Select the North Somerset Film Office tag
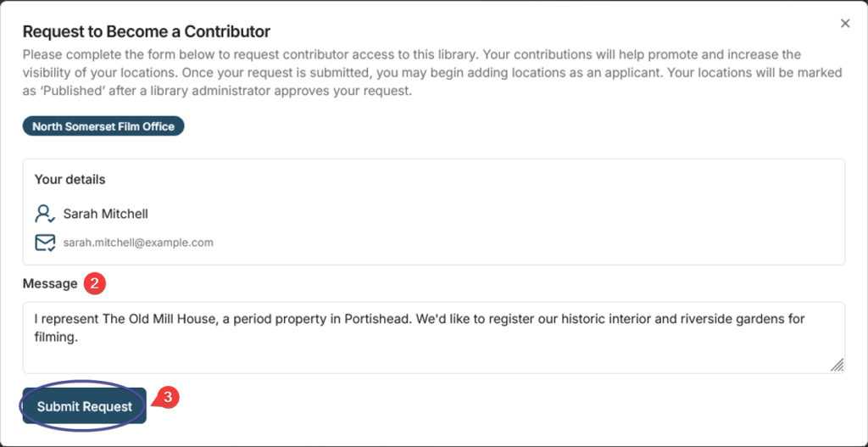This screenshot has width=868, height=447. pyautogui.click(x=103, y=127)
